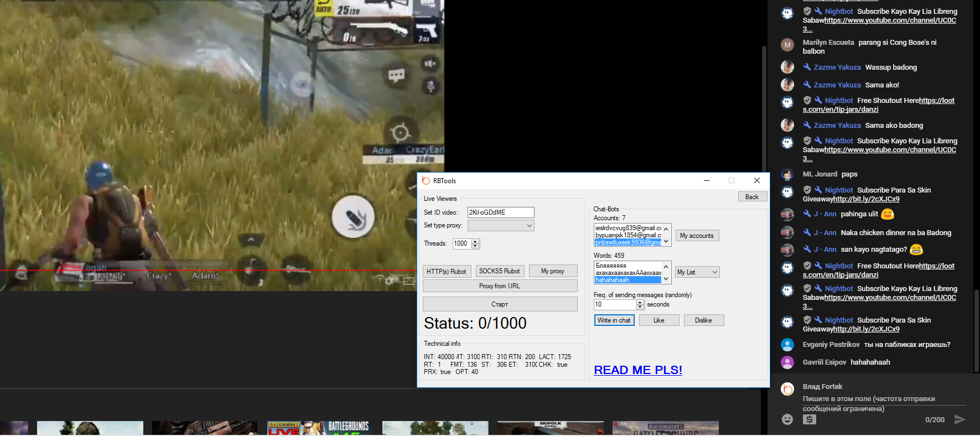
Task: Open the Super Chat dollar icon
Action: pyautogui.click(x=809, y=419)
